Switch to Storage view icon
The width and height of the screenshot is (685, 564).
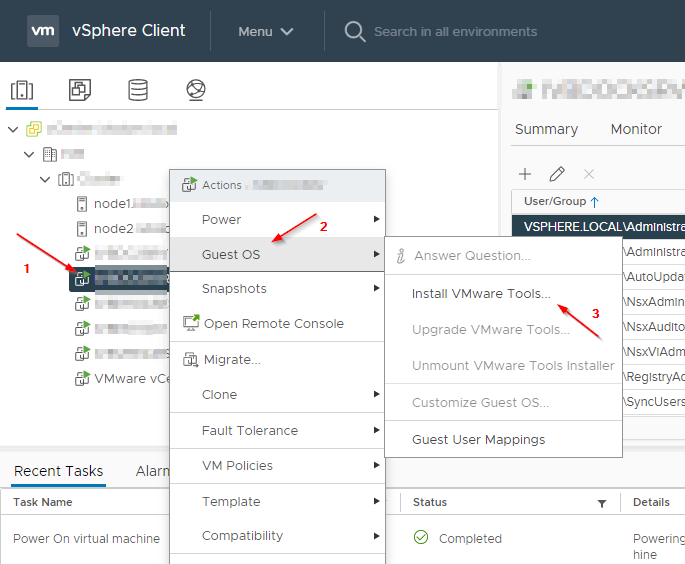(138, 90)
